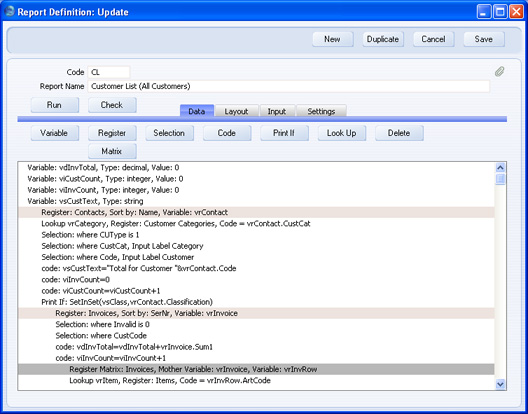Click the Duplicate button
The image size is (528, 414).
(383, 39)
